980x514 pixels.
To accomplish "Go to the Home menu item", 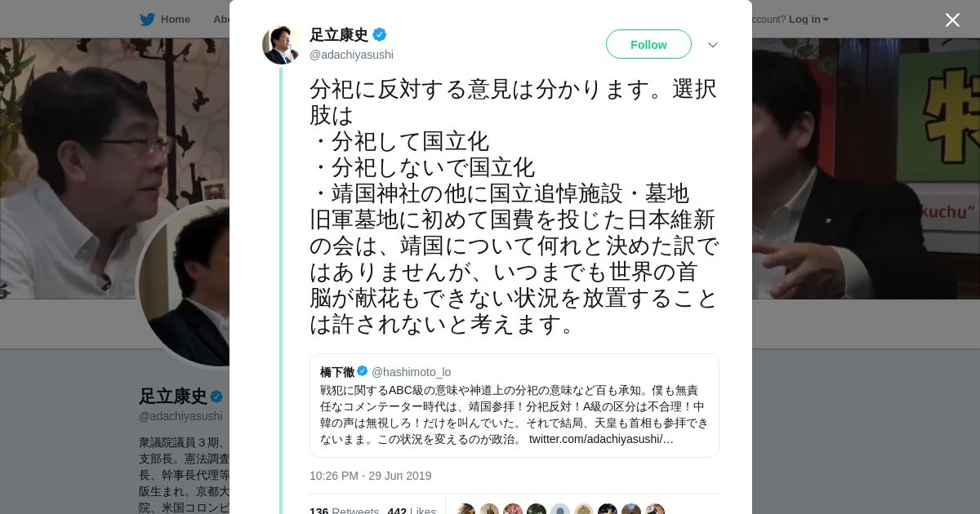I will coord(175,20).
